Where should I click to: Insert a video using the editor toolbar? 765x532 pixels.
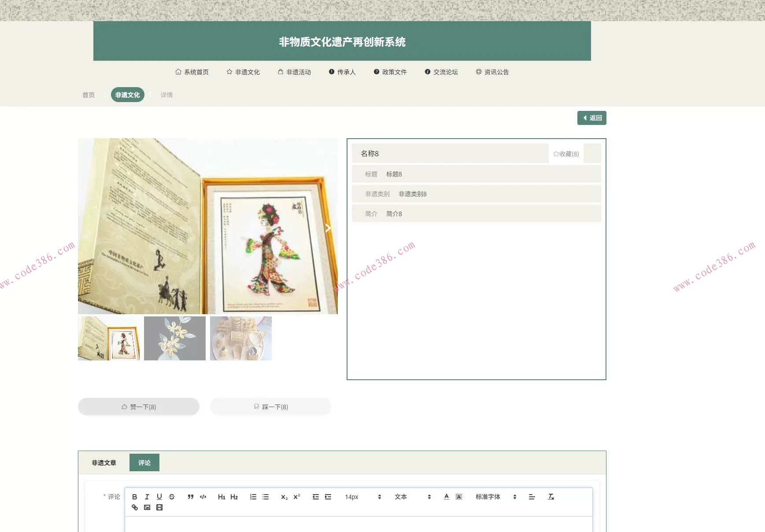[x=159, y=507]
